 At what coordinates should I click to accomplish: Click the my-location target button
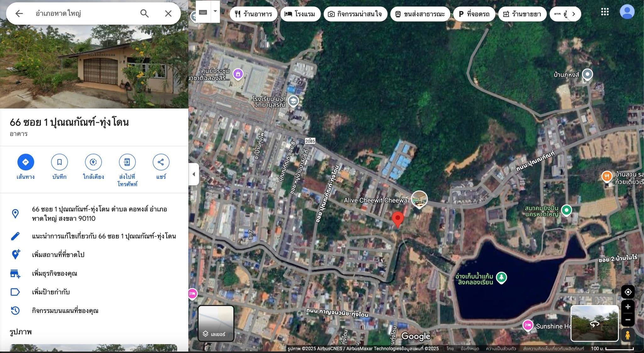[x=628, y=292]
